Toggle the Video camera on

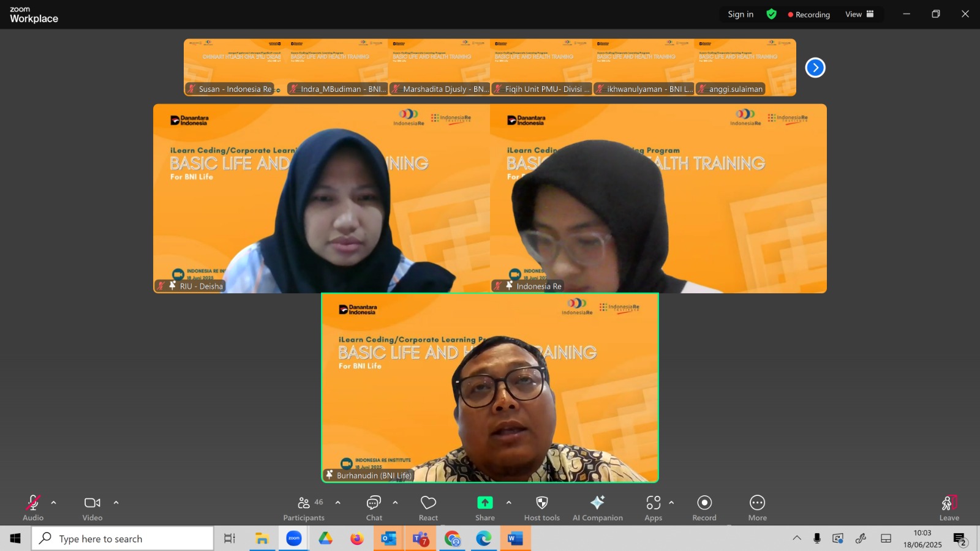[92, 503]
